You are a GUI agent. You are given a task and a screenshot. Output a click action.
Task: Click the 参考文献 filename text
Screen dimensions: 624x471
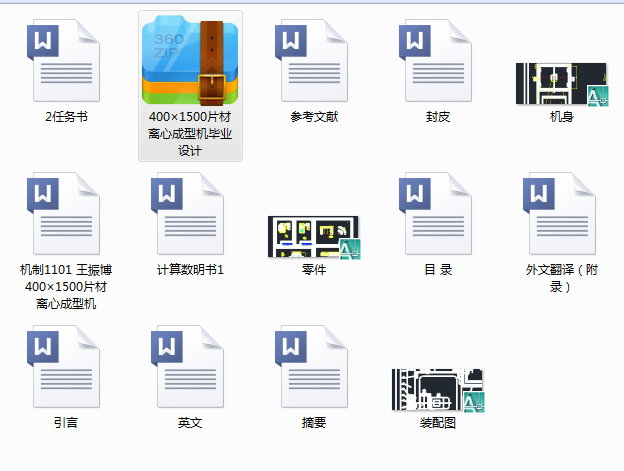coord(314,117)
